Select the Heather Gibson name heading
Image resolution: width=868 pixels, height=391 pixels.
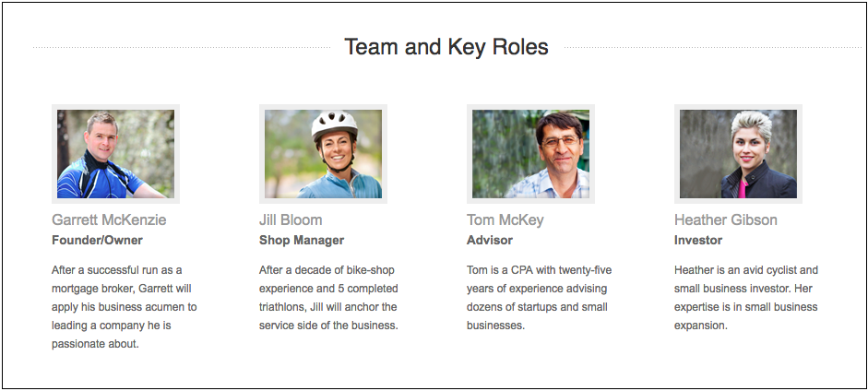[x=726, y=220]
